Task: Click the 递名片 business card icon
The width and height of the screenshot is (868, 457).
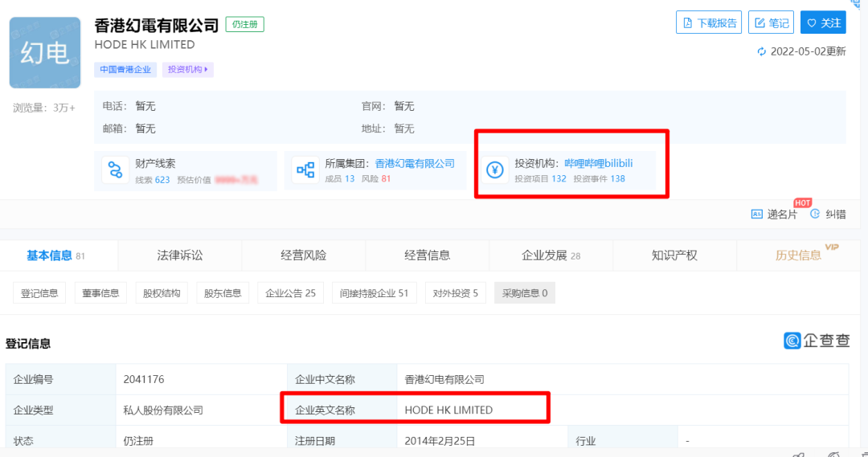Action: (x=756, y=214)
